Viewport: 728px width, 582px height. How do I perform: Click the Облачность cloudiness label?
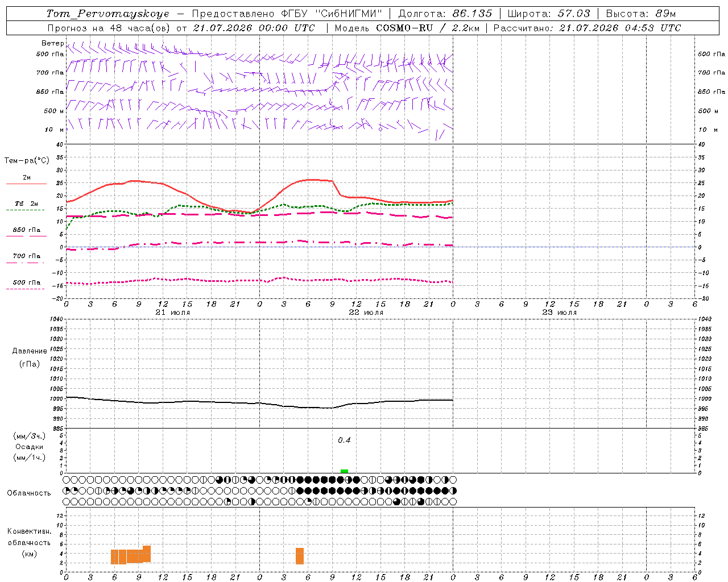point(29,493)
